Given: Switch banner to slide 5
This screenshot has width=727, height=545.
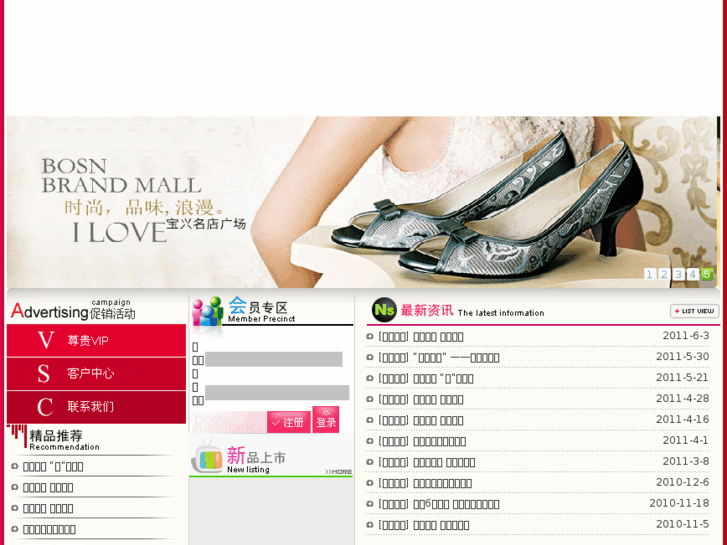Looking at the screenshot, I should (x=707, y=274).
